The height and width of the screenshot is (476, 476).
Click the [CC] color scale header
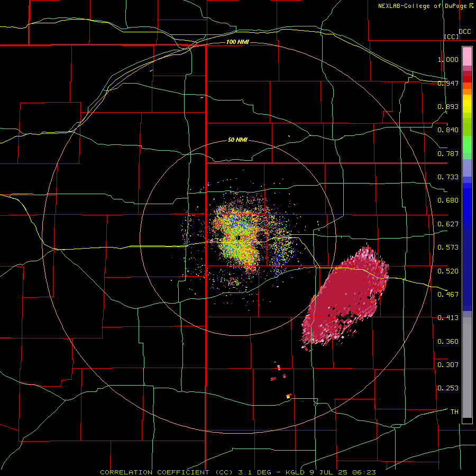coord(452,36)
